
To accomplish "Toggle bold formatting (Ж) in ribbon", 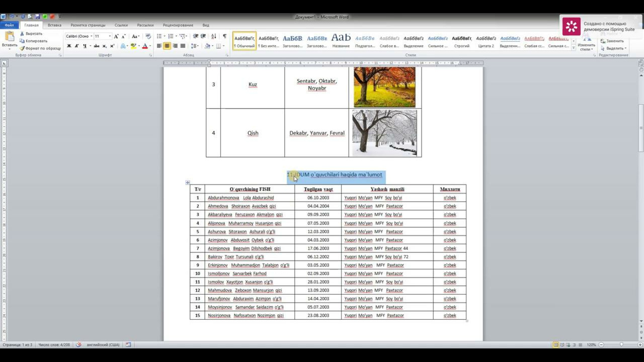I will pos(69,46).
